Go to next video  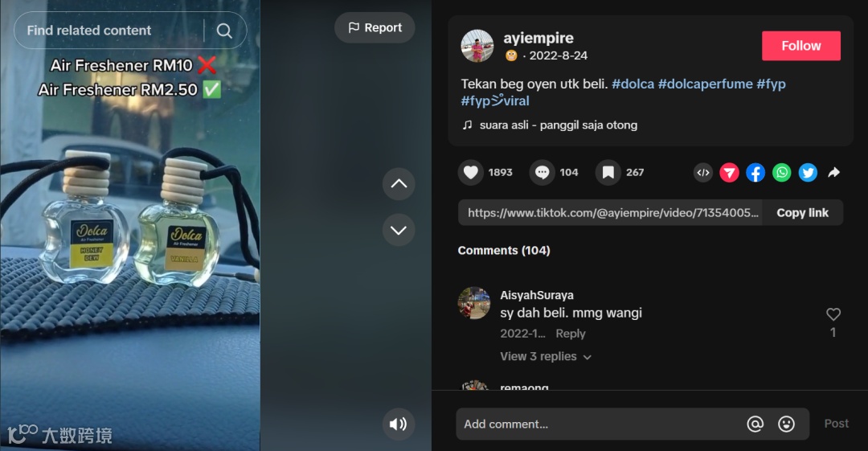399,230
